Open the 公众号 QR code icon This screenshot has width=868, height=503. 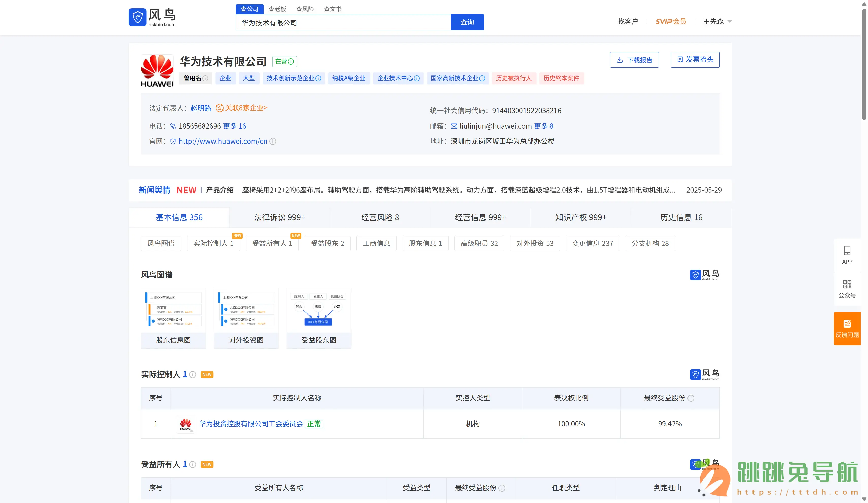point(847,285)
